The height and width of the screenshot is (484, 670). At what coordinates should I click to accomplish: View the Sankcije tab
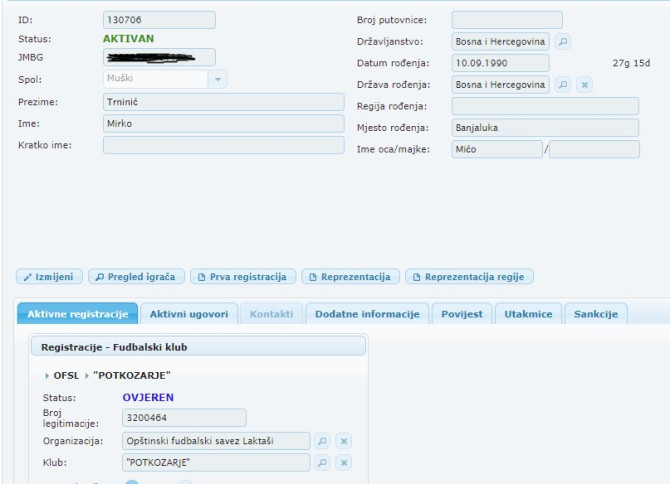coord(595,314)
